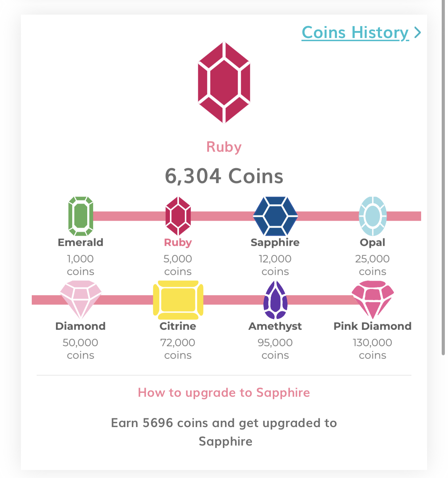Select the blue Sapphire gem icon
448x478 pixels.
(275, 216)
